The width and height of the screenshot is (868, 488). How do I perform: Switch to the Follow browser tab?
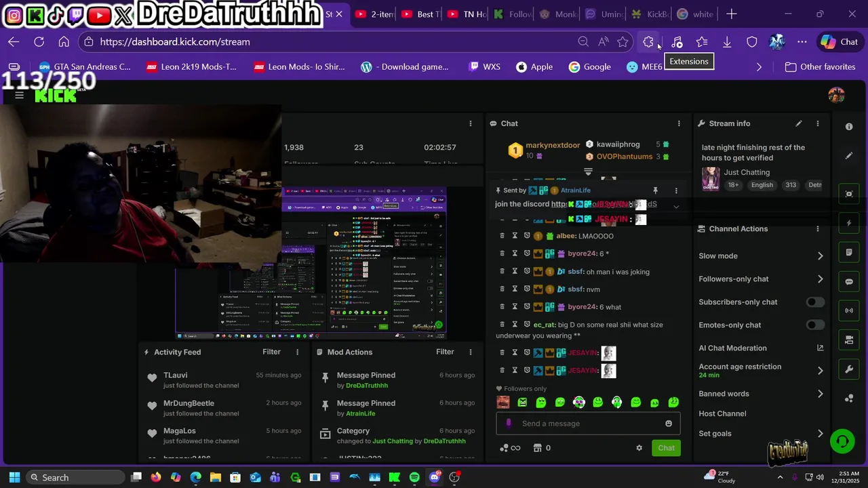tap(513, 14)
